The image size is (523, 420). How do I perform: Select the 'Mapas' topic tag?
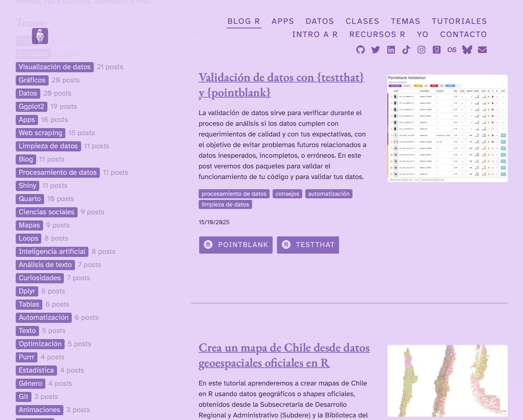click(x=30, y=225)
